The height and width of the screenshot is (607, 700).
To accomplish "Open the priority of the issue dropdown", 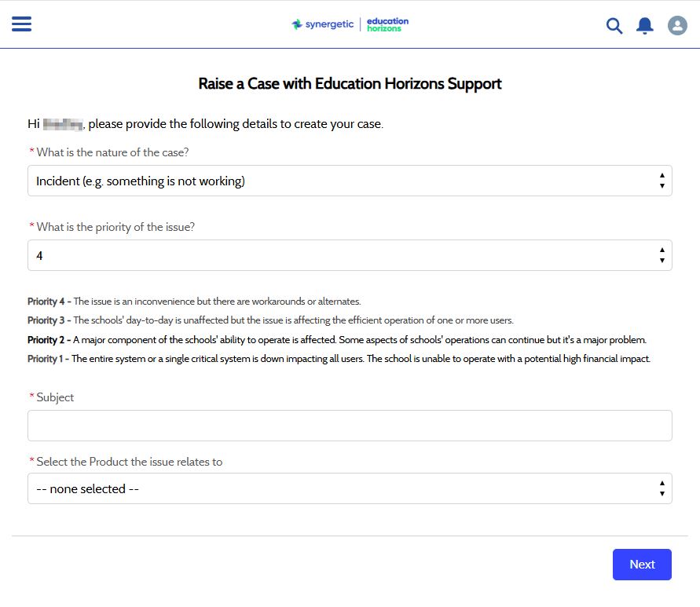I will point(350,254).
